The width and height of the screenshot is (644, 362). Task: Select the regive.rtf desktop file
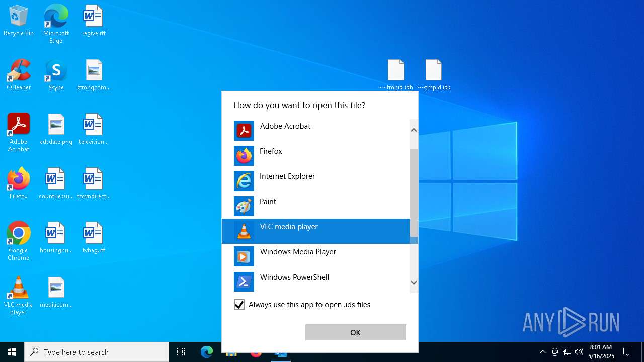[94, 21]
